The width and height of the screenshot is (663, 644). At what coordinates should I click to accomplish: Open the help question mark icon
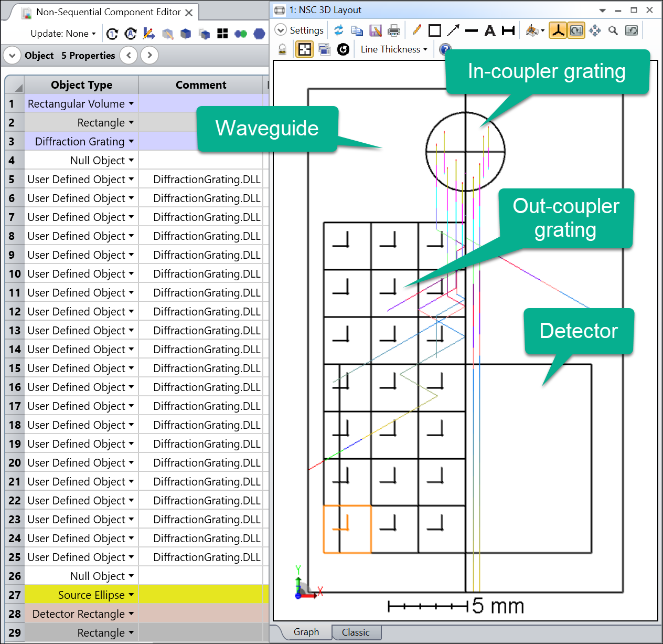tap(444, 48)
